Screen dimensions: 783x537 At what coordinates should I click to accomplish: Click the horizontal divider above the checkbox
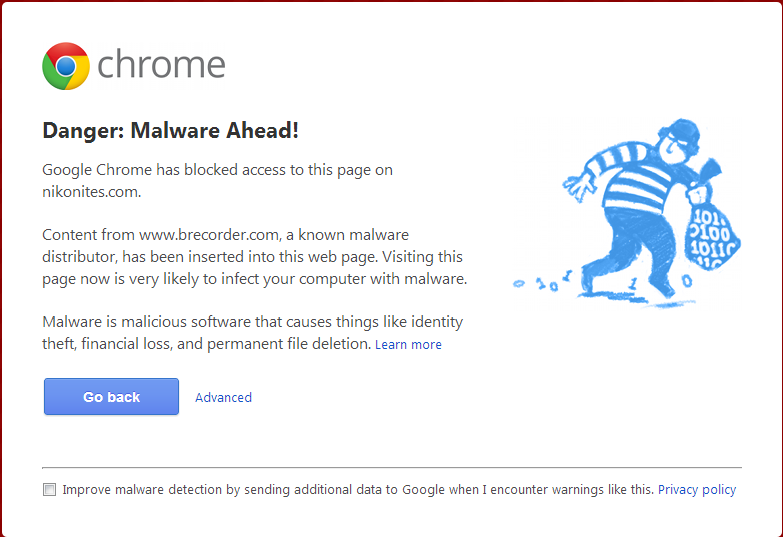pyautogui.click(x=392, y=467)
